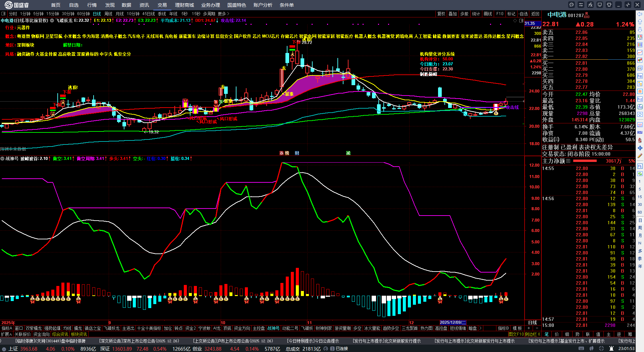The width and height of the screenshot is (644, 352).
Task: Toggle the 复权 price adjustment option
Action: (x=441, y=14)
